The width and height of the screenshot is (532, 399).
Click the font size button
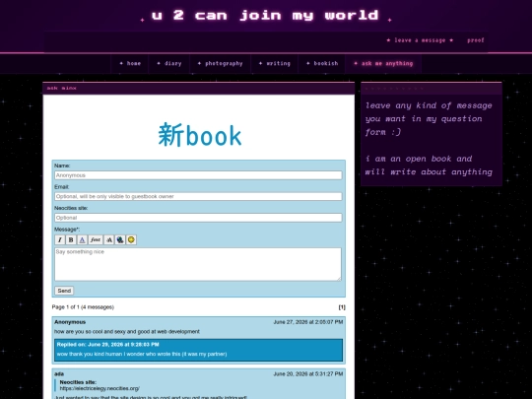[x=109, y=239]
